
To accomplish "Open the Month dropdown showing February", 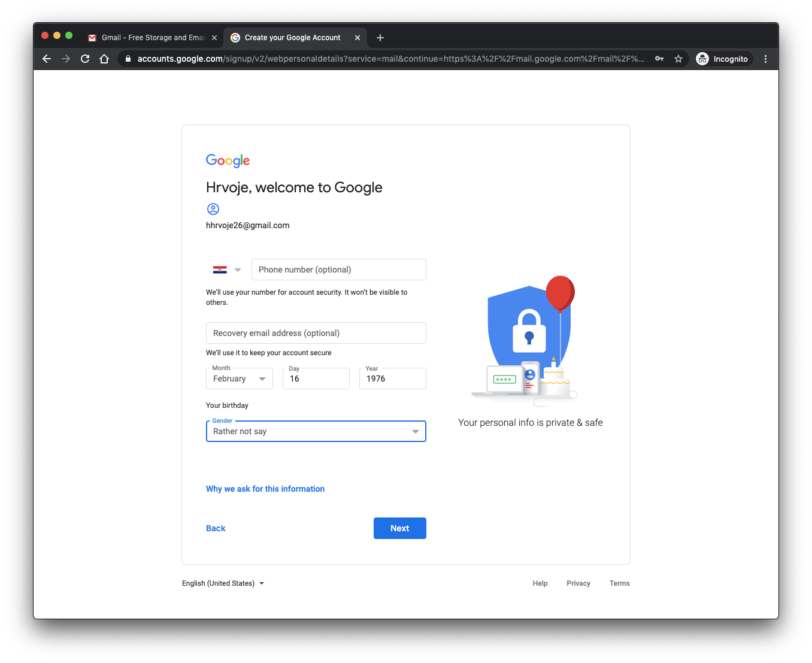I will (239, 379).
